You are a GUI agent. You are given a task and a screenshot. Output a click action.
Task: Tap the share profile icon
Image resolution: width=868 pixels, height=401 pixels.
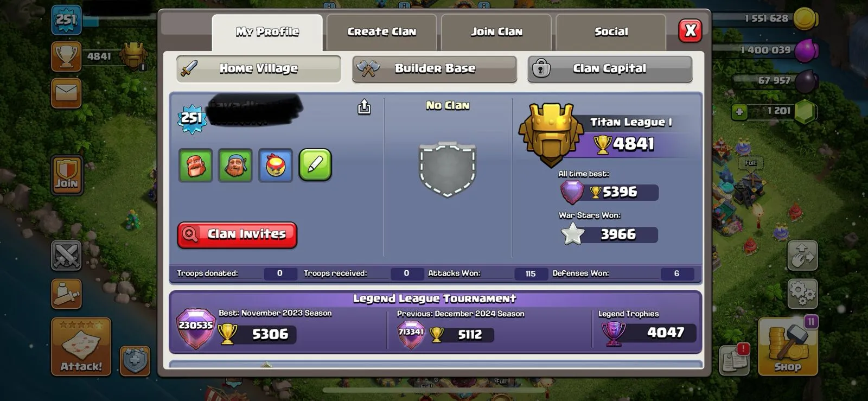click(364, 107)
